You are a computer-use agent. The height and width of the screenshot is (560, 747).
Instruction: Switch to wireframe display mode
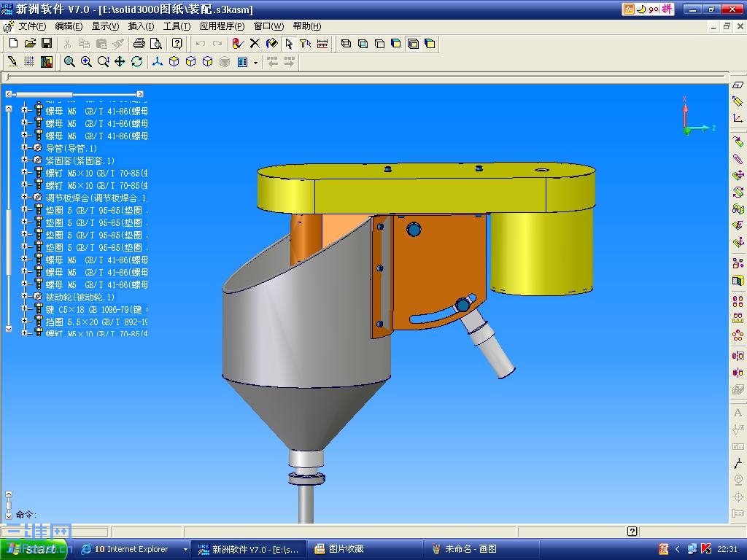(x=346, y=44)
